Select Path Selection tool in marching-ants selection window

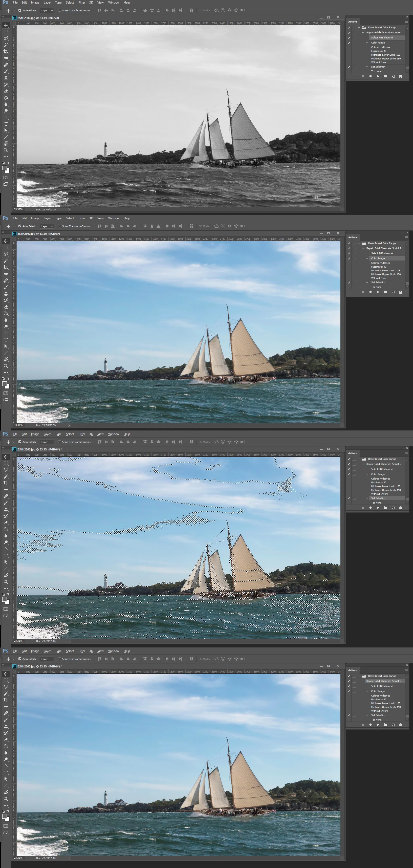coord(6,562)
